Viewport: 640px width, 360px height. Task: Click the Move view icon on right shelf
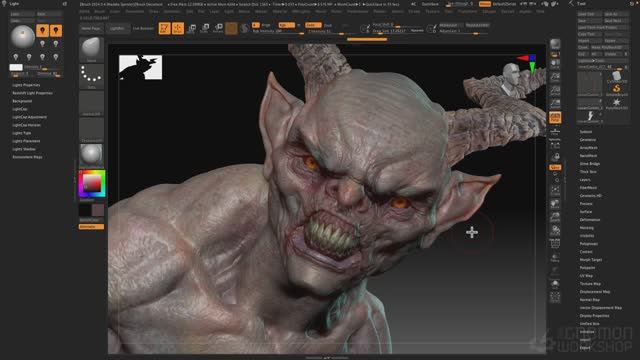555,204
